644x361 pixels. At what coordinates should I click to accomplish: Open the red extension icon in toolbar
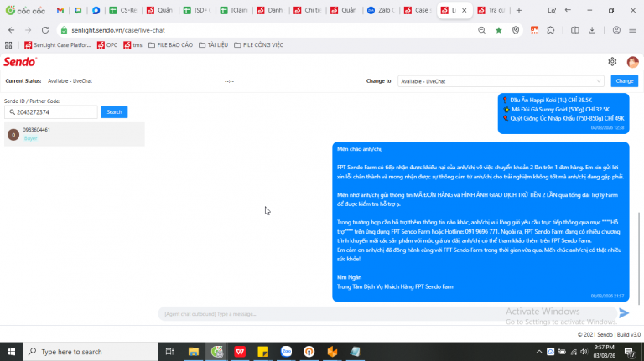[x=534, y=30]
